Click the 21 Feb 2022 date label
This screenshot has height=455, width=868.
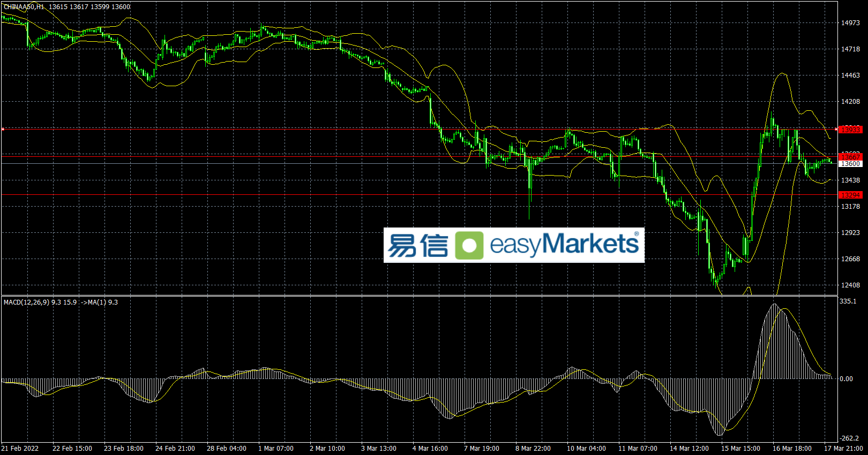coord(20,449)
